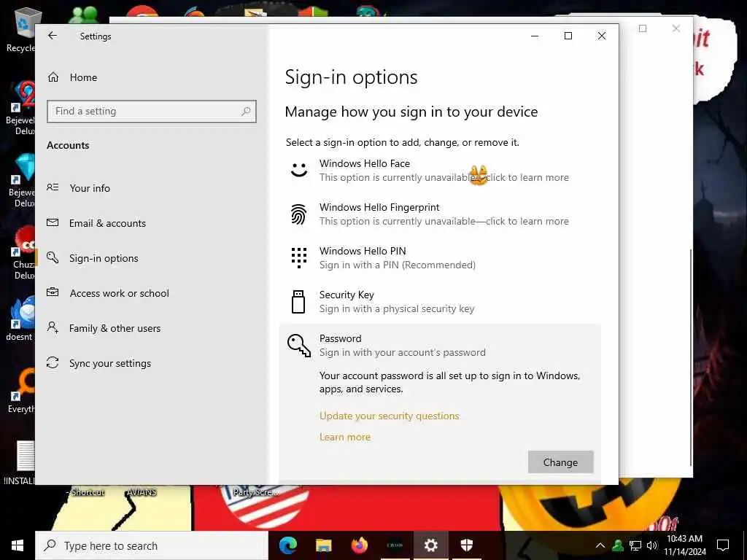The image size is (747, 560).
Task: Click the fingerprint icon
Action: 298,214
